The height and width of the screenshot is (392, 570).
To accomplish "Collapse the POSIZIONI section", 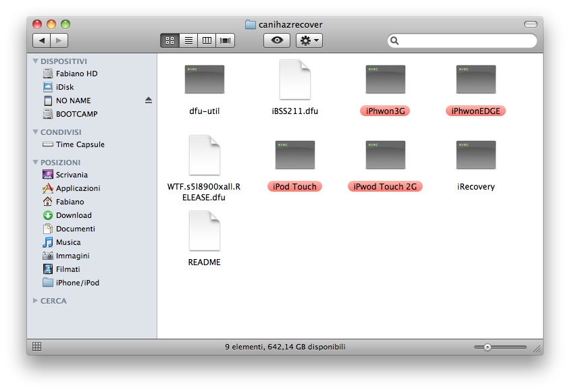I will click(35, 163).
